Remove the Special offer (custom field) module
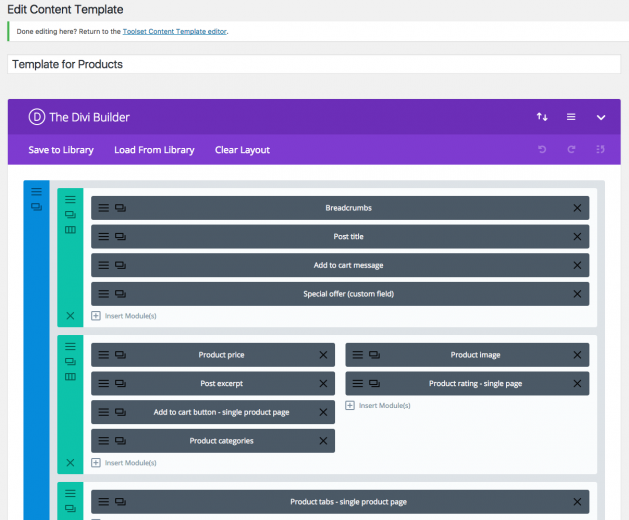This screenshot has height=520, width=629. tap(577, 294)
